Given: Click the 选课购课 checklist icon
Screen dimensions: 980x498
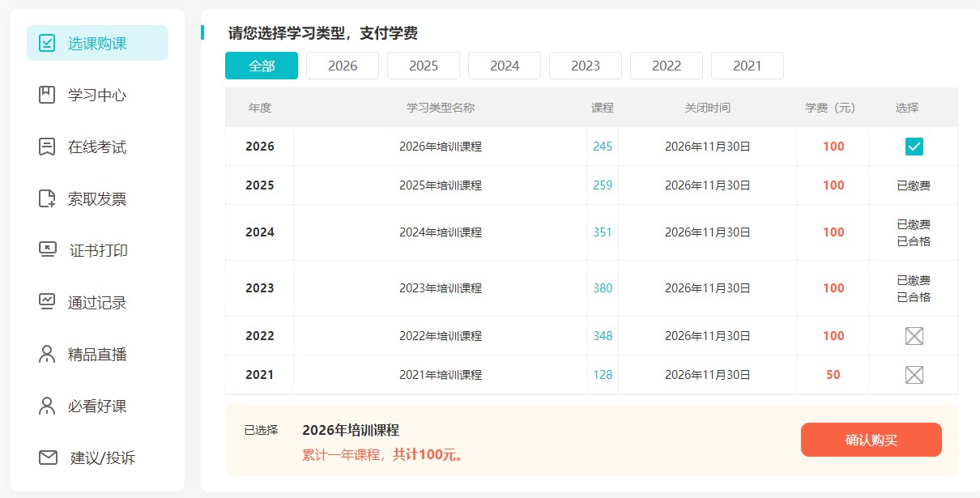Looking at the screenshot, I should click(x=48, y=43).
